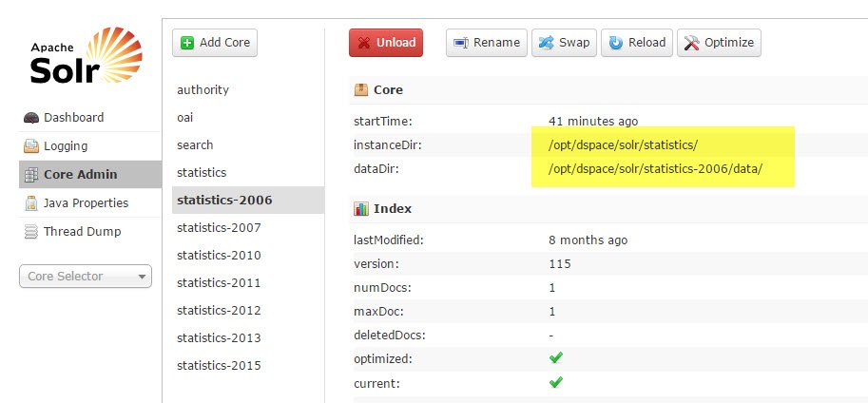Image resolution: width=868 pixels, height=403 pixels.
Task: Click the Core Admin menu icon
Action: 31,175
